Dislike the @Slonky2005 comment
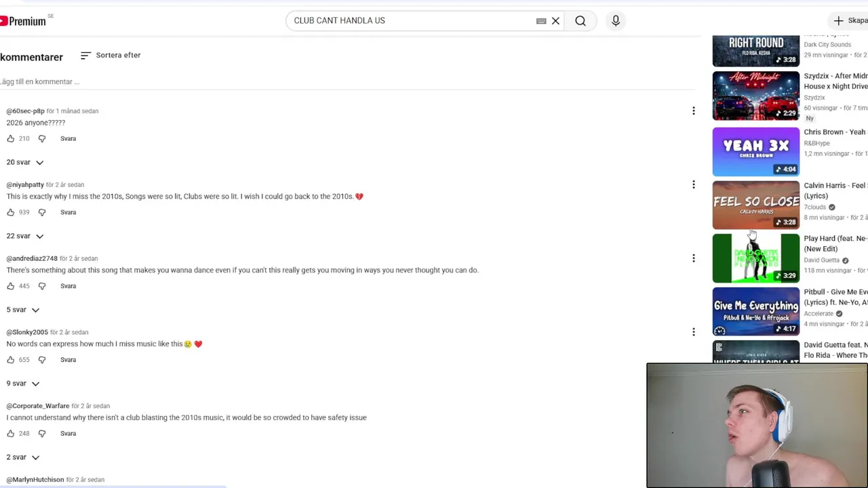The image size is (868, 488). click(x=42, y=361)
